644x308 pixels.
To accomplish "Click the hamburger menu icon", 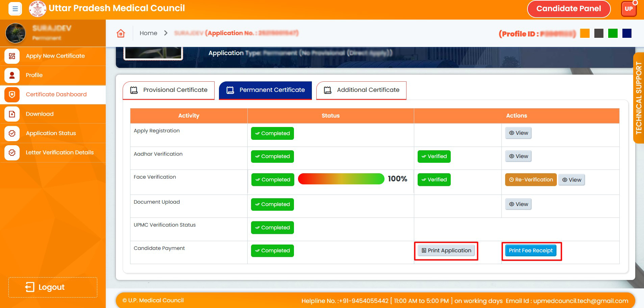I will 15,9.
